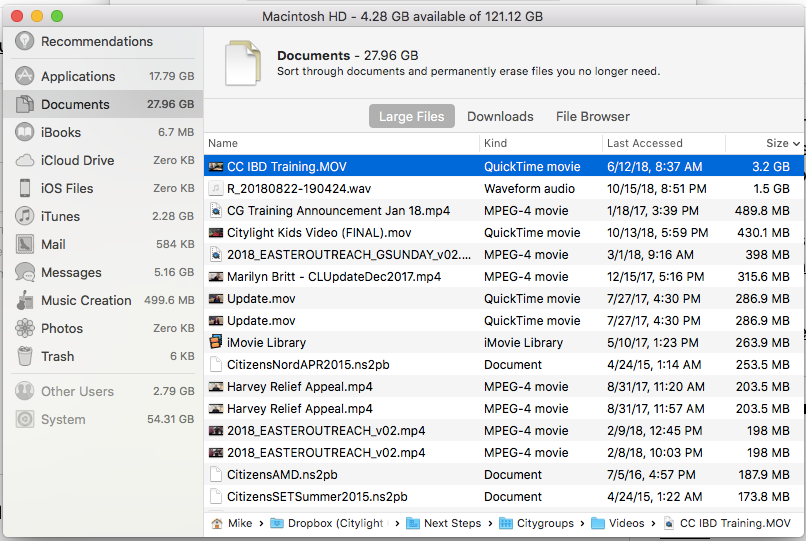This screenshot has width=806, height=541.
Task: Switch to the Downloads tab
Action: point(500,116)
